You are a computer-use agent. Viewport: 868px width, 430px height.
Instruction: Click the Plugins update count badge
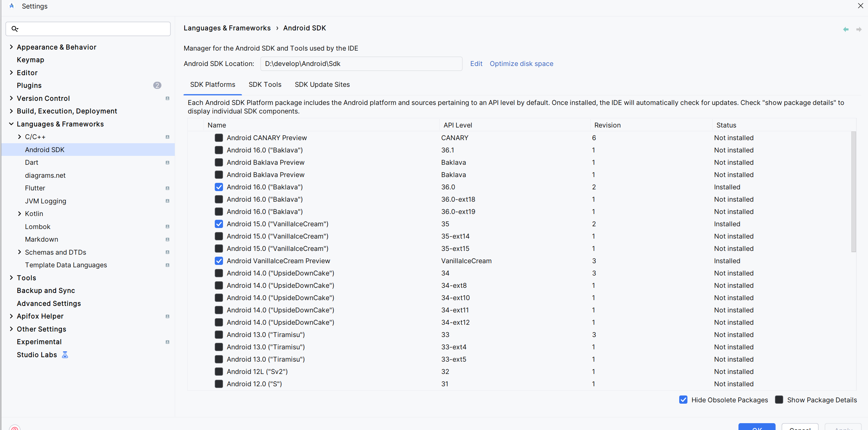pyautogui.click(x=157, y=85)
